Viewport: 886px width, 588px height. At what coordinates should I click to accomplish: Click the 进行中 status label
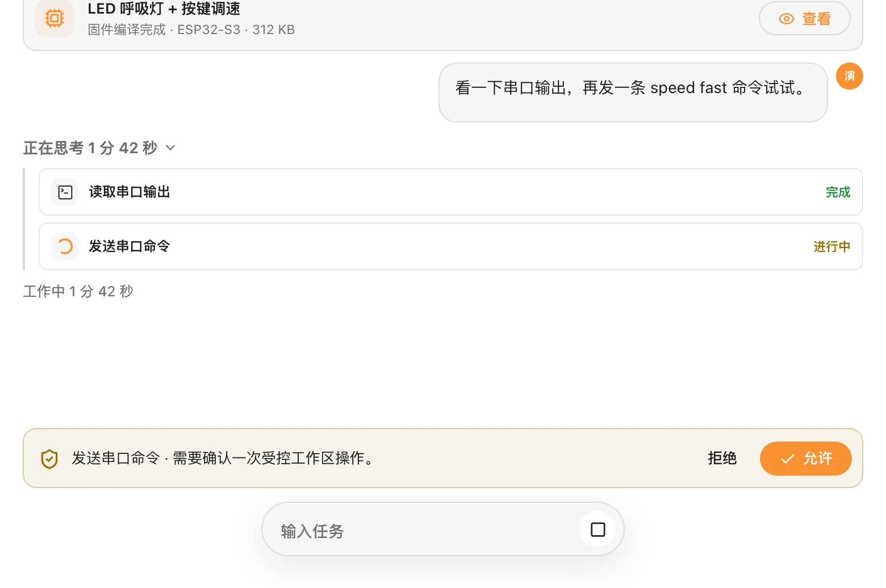click(x=831, y=246)
